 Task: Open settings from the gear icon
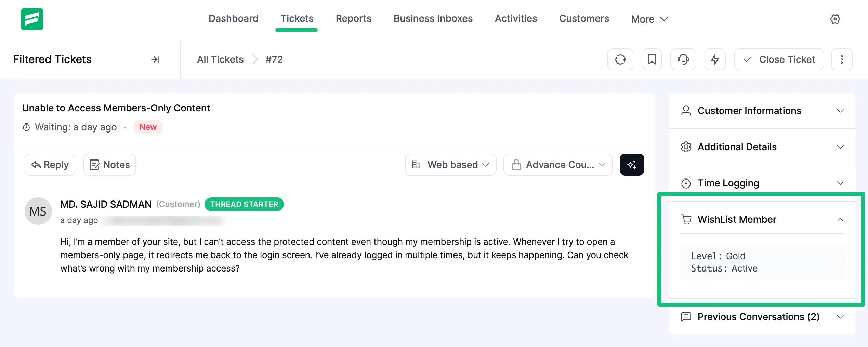point(835,19)
